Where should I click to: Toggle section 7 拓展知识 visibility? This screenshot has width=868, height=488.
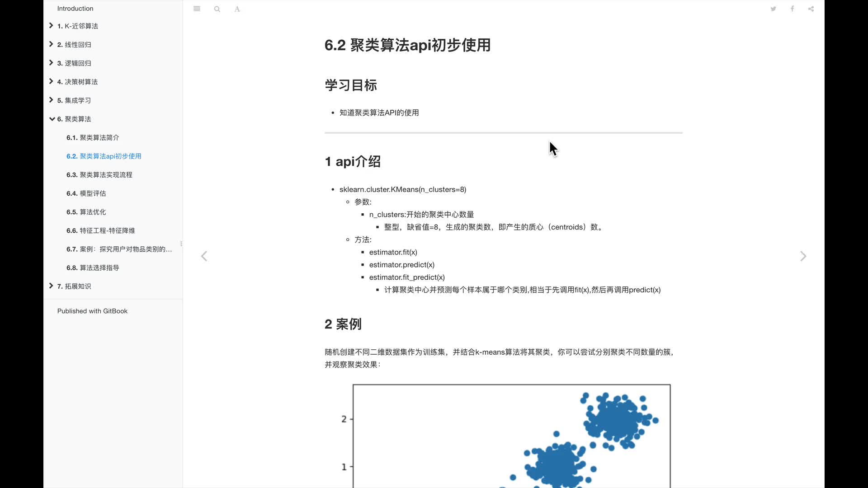click(51, 286)
